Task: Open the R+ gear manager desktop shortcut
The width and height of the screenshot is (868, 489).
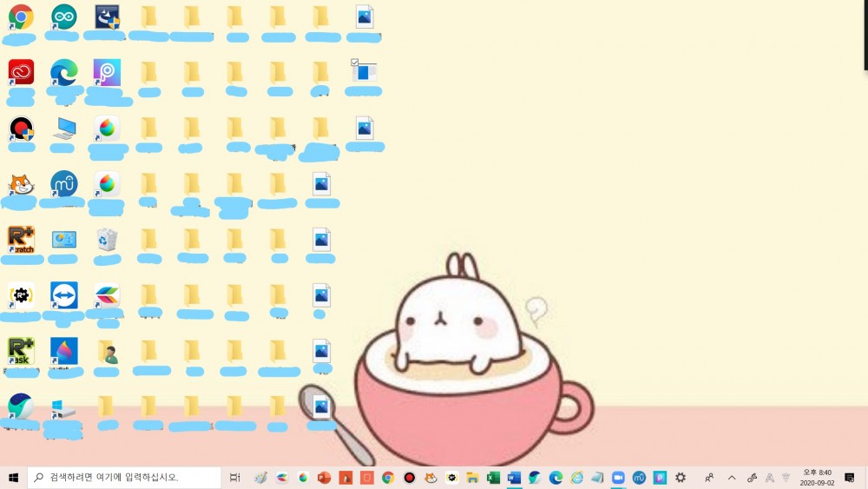Action: 21,295
